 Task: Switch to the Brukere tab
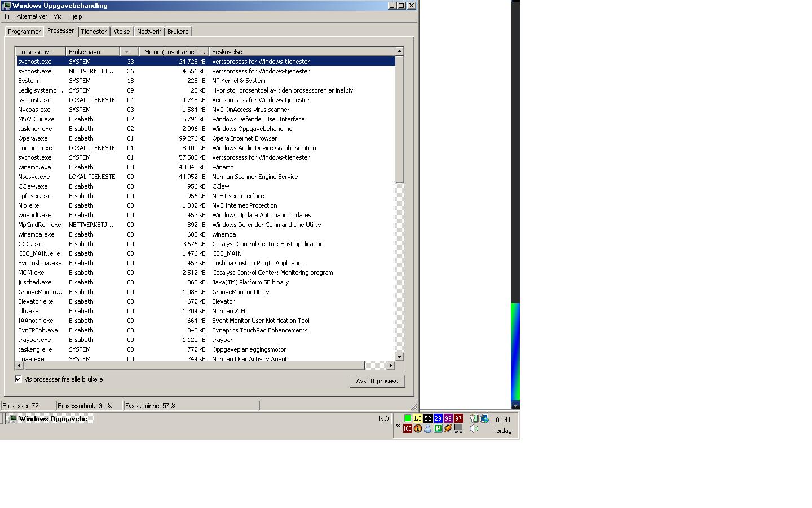[x=178, y=32]
